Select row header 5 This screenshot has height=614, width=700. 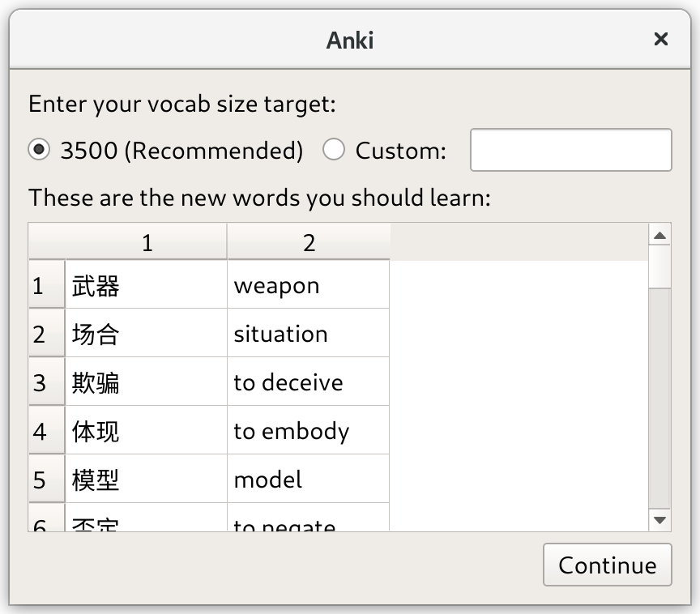coord(47,479)
